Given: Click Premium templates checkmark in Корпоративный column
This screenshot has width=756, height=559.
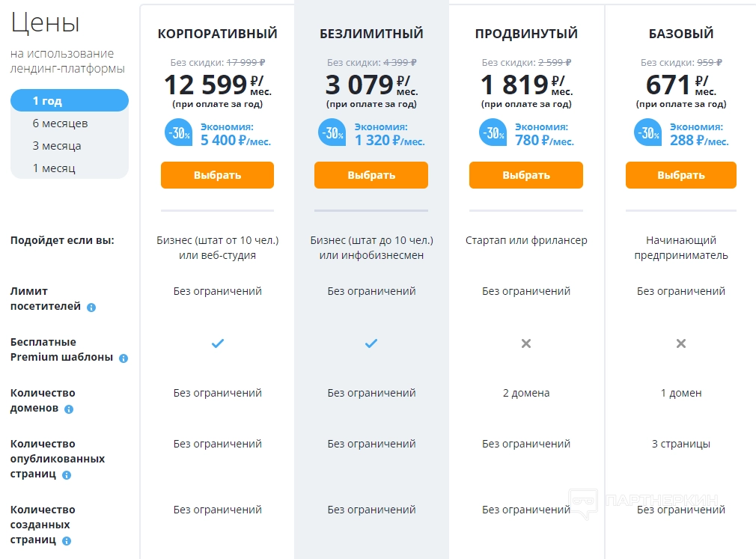Looking at the screenshot, I should point(217,343).
